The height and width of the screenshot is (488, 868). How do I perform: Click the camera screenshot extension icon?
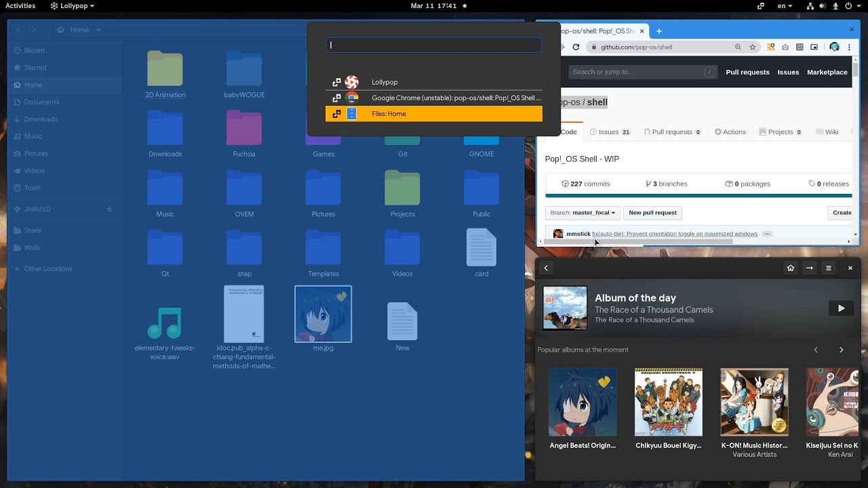[x=785, y=47]
